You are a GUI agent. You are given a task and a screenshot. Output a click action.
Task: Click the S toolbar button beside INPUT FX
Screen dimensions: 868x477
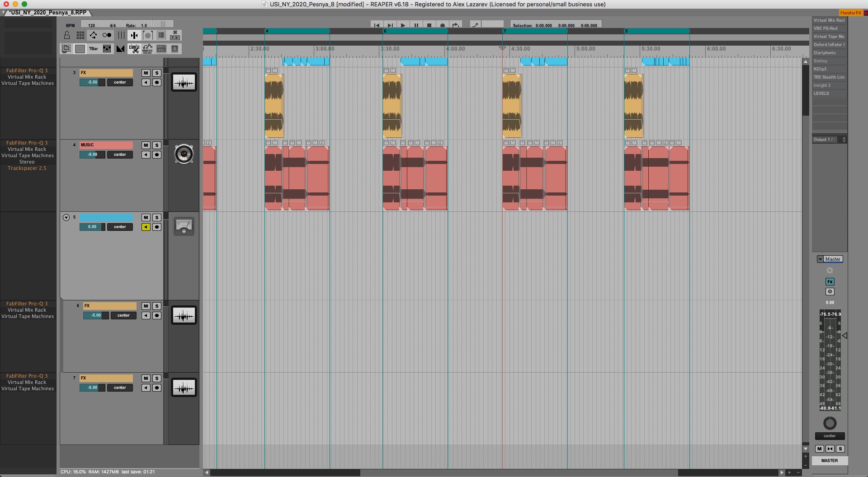point(175,49)
